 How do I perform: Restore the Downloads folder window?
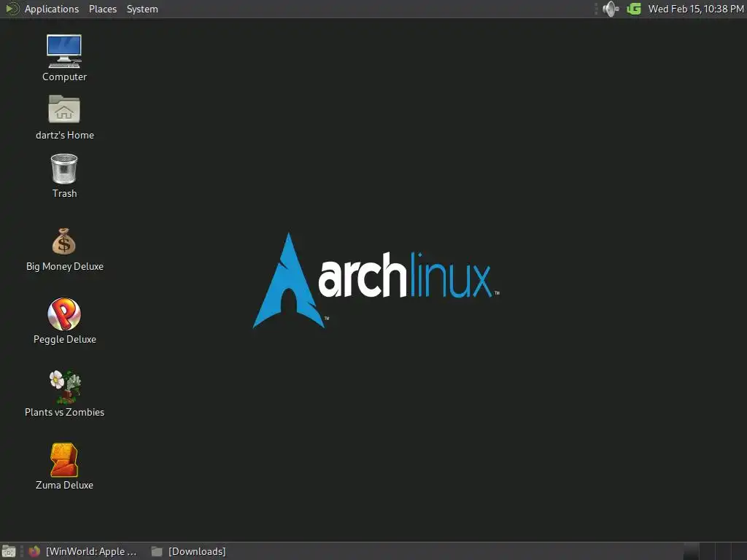coord(189,551)
